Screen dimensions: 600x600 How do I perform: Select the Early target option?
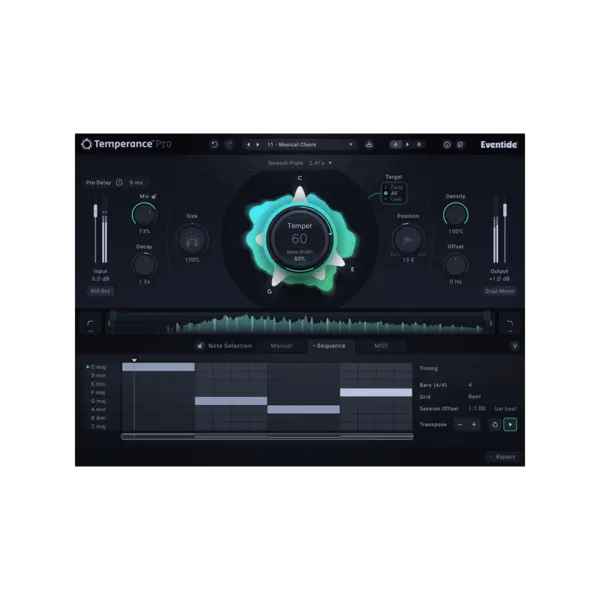pyautogui.click(x=394, y=188)
